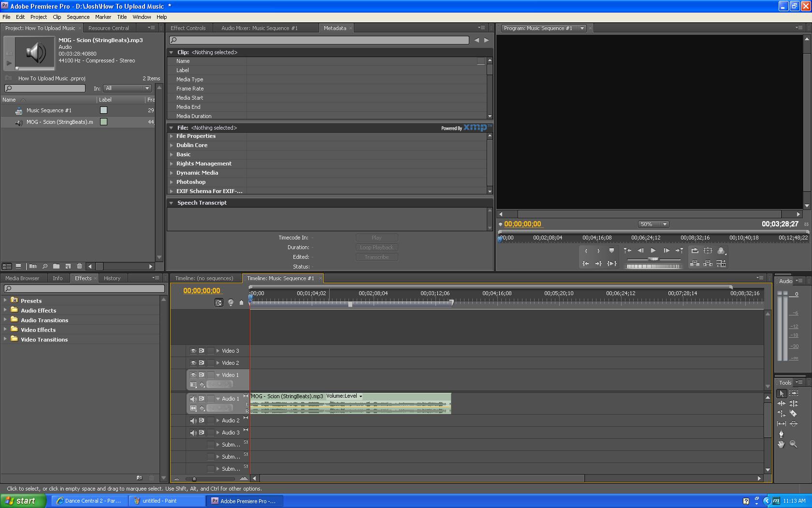Click the Transcribe button
This screenshot has width=812, height=508.
coord(377,257)
